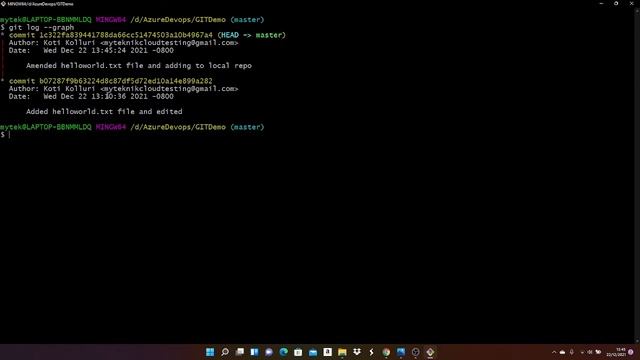Viewport: 640px width, 360px height.
Task: Click bottom prompt '(master)' branch text
Action: click(247, 127)
